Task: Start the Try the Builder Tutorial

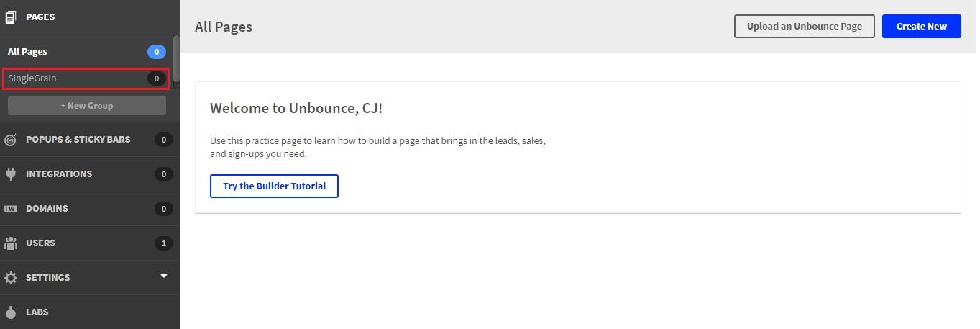Action: point(274,186)
